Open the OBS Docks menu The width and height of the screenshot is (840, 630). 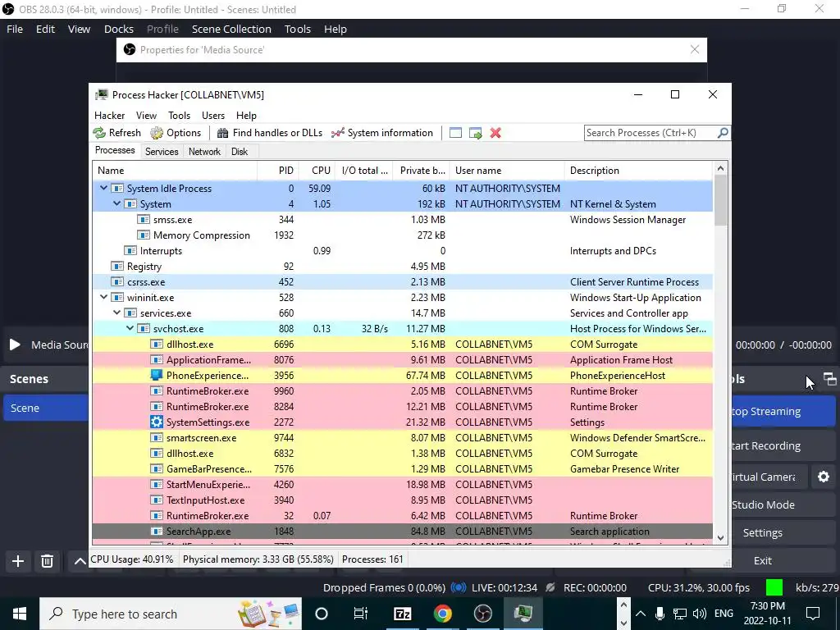(119, 29)
